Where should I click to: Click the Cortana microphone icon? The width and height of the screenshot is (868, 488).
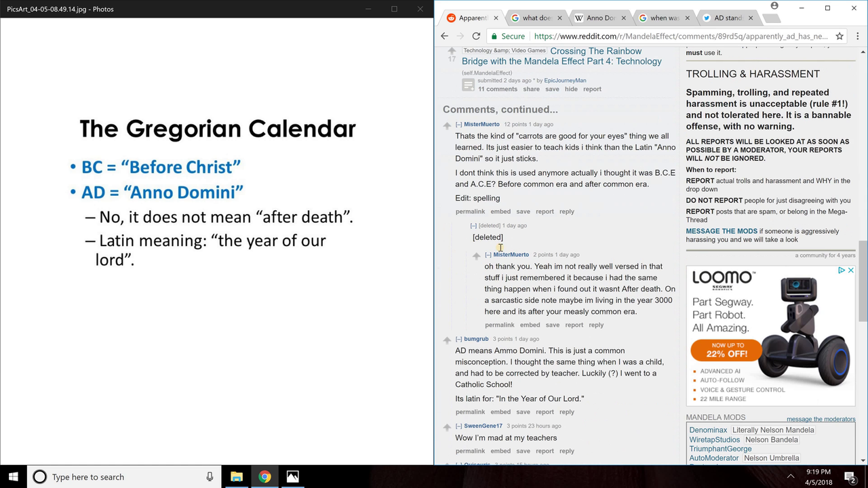210,476
